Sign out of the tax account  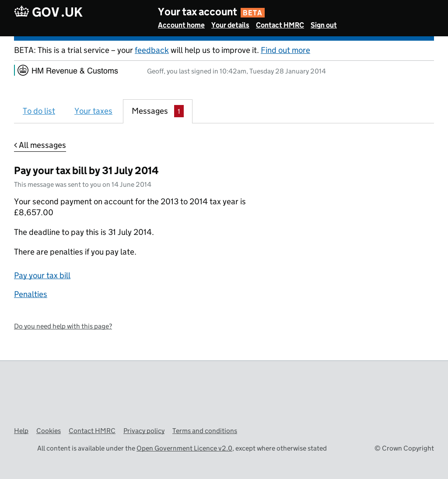click(x=323, y=25)
